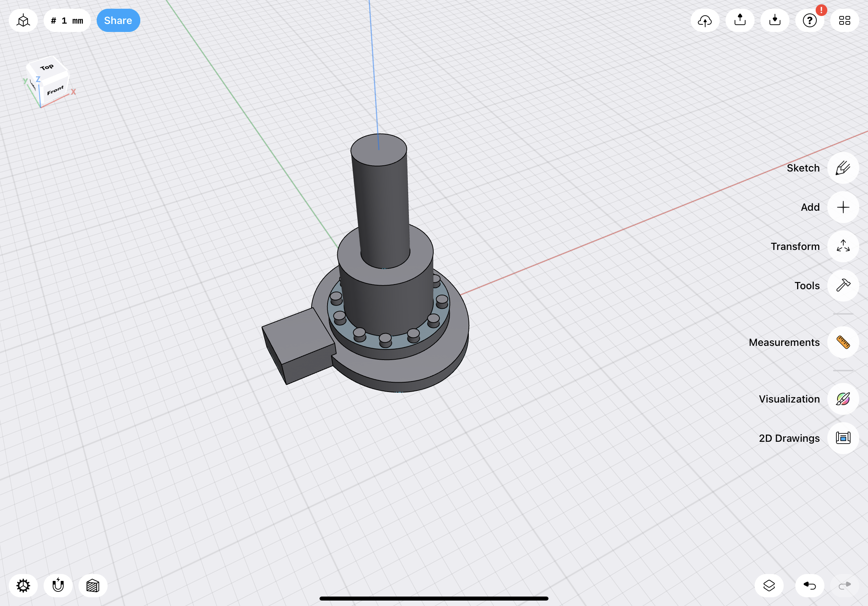This screenshot has height=606, width=868.
Task: Click the red help notification badge
Action: tap(821, 10)
